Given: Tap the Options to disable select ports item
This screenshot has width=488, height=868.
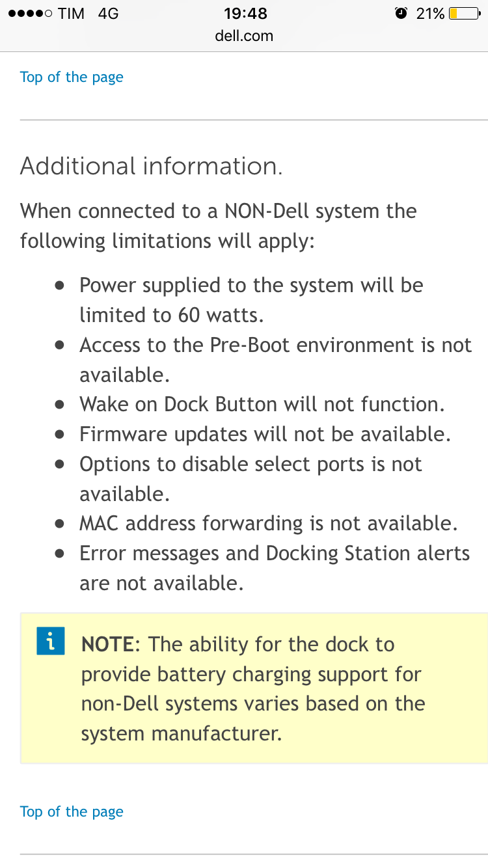Looking at the screenshot, I should pos(251,479).
